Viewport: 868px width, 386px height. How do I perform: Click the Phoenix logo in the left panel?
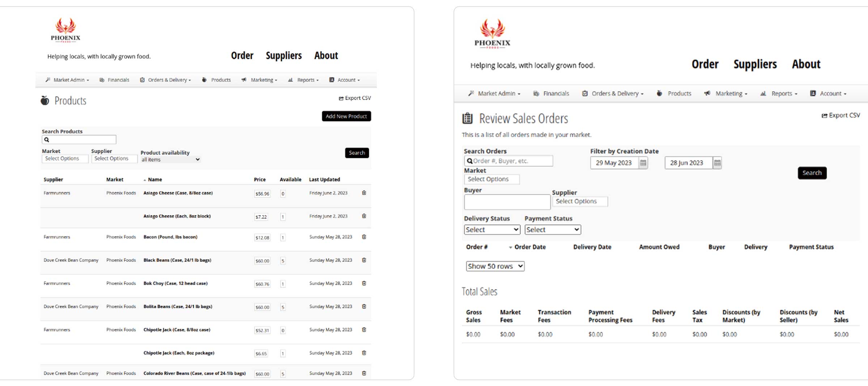pyautogui.click(x=65, y=30)
